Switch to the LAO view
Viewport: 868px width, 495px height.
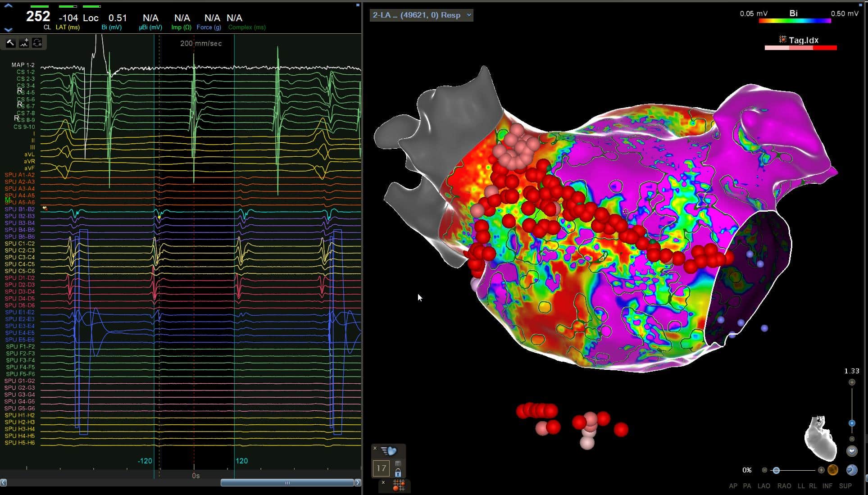click(x=764, y=486)
